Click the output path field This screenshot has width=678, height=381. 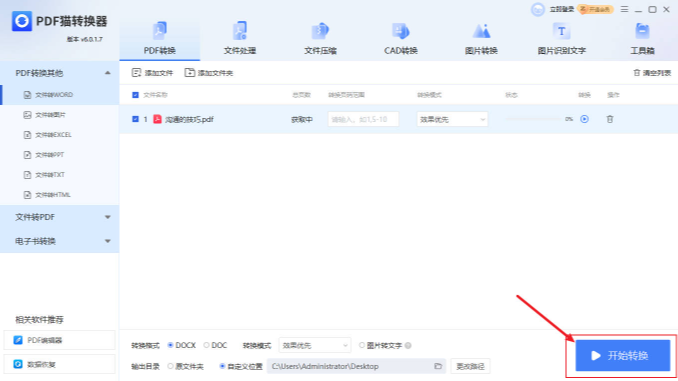[x=357, y=366]
